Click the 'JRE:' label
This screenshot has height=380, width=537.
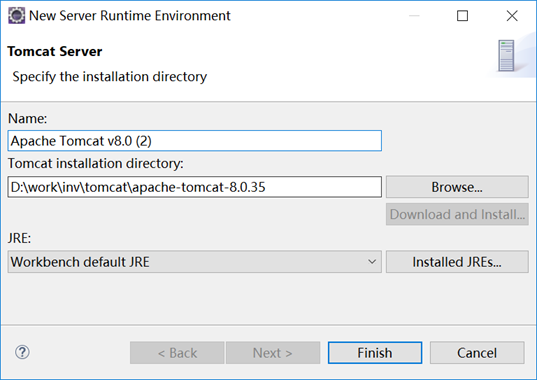(20, 238)
